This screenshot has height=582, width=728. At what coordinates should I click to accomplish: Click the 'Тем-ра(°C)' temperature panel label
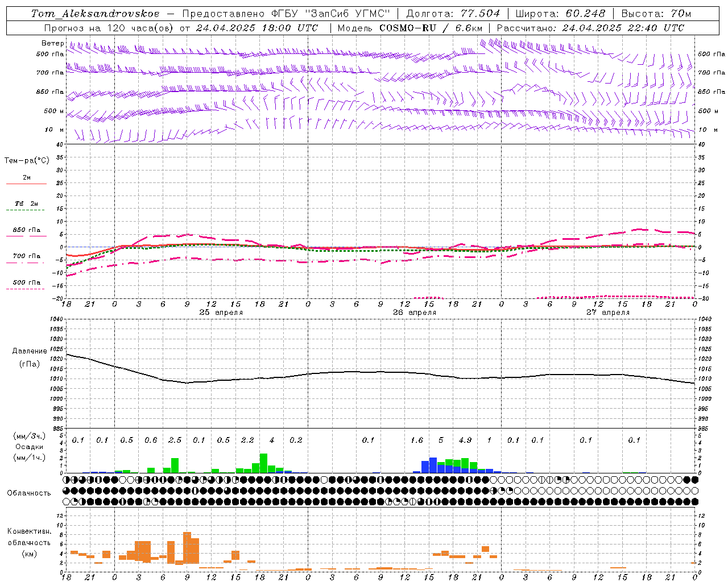click(27, 161)
